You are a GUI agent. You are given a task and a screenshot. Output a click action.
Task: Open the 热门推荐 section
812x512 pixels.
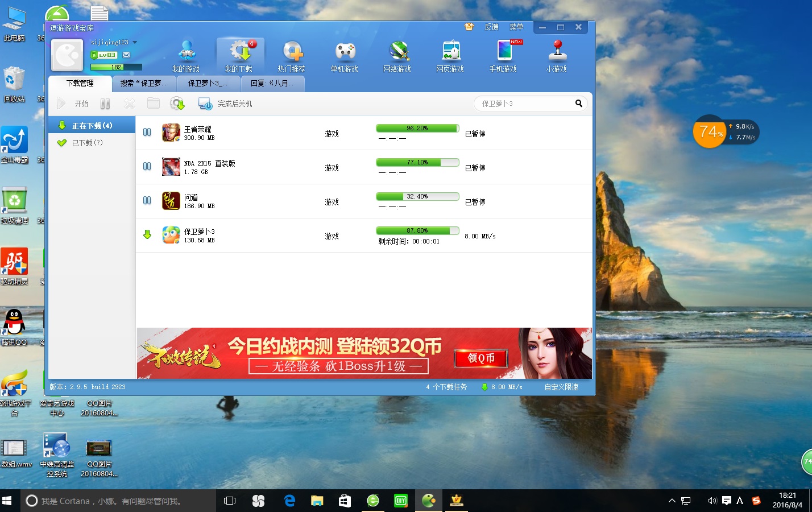tap(292, 56)
